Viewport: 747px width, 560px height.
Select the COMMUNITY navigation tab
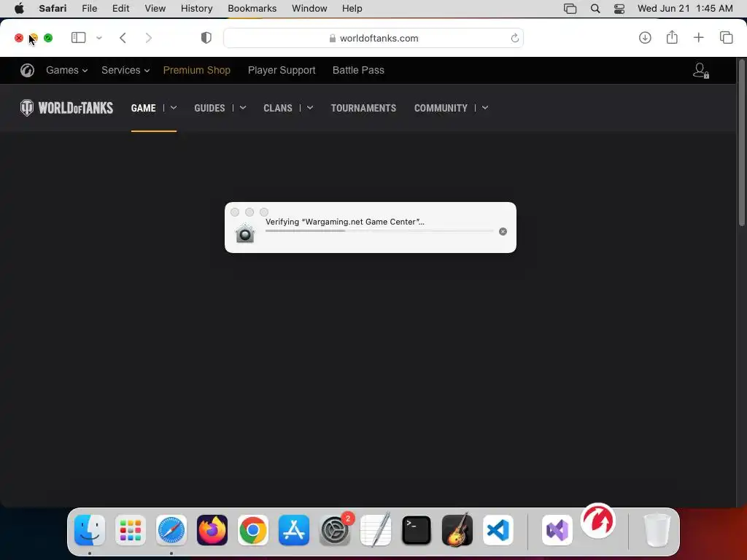point(441,108)
